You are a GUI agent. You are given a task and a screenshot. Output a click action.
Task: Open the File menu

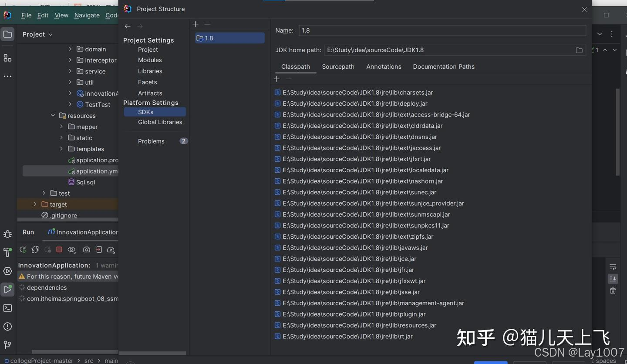pyautogui.click(x=26, y=15)
